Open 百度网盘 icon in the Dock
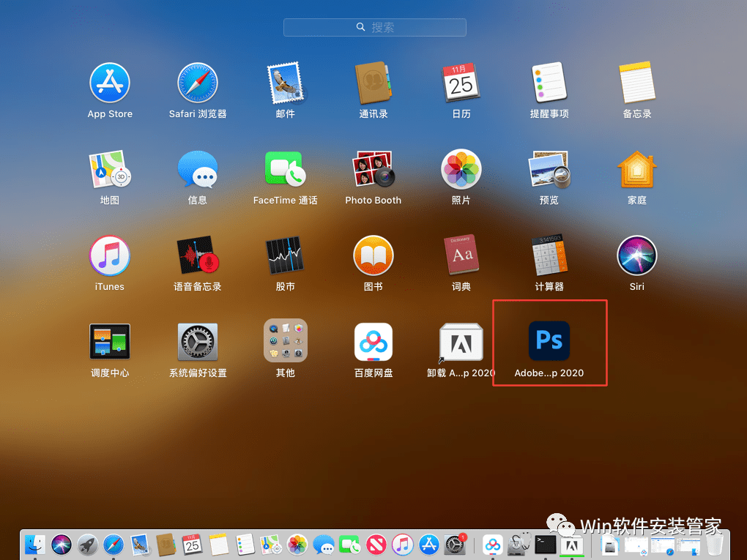The height and width of the screenshot is (560, 747). coord(493,545)
